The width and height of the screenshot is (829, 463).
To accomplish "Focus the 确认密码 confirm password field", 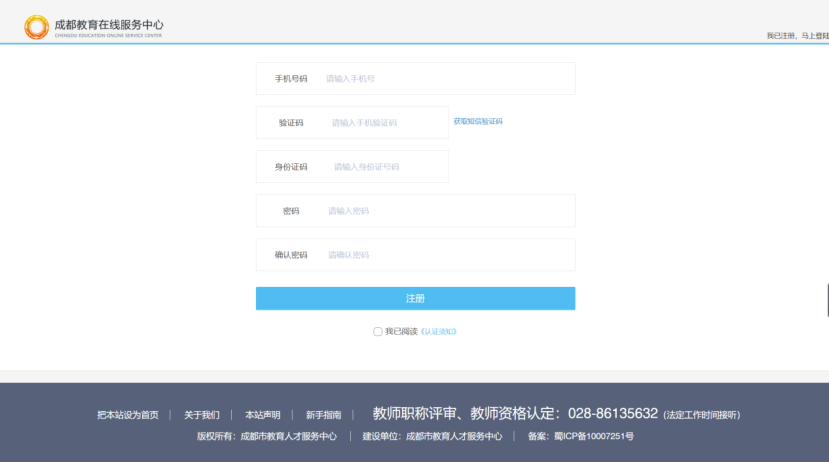I will (x=446, y=255).
